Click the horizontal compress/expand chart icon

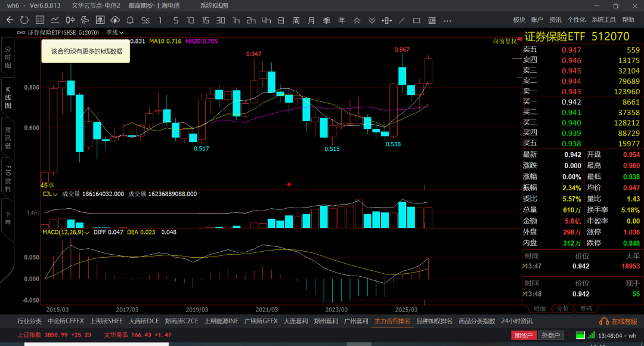386,20
